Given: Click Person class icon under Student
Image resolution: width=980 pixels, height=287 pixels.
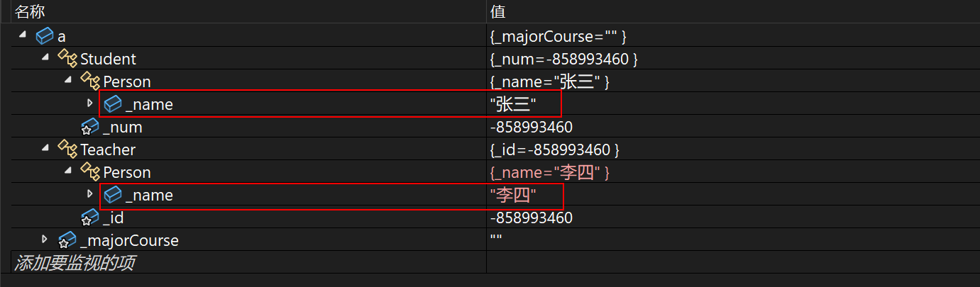Looking at the screenshot, I should click(90, 81).
